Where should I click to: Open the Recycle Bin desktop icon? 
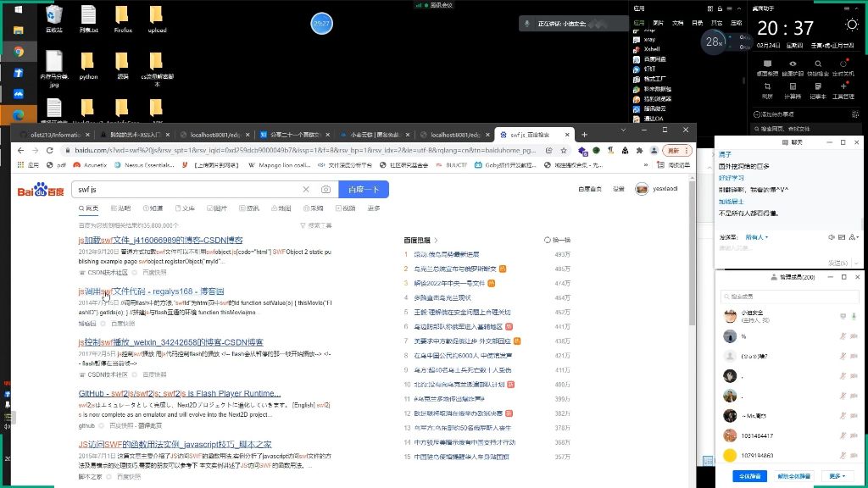click(x=53, y=19)
